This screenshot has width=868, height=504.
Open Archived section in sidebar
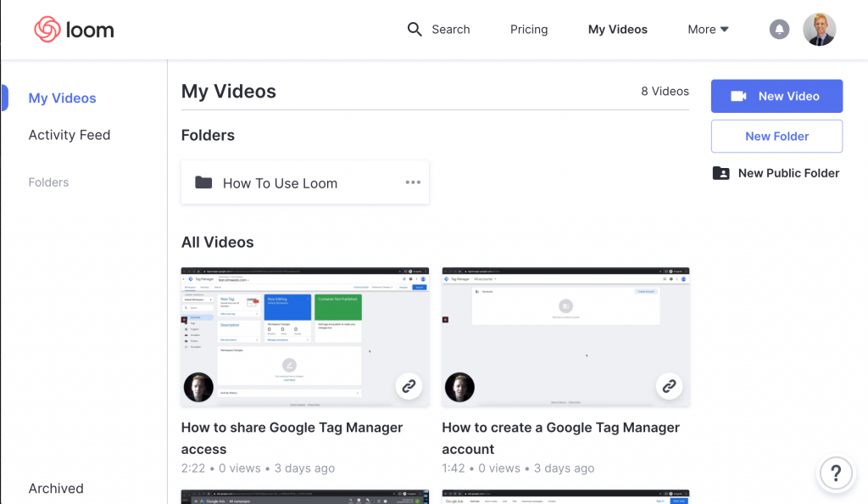pos(56,488)
